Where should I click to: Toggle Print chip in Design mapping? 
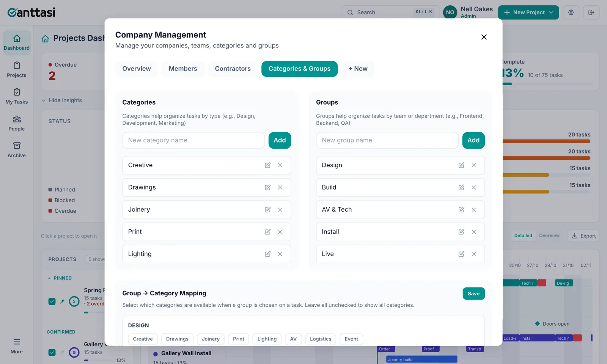239,339
